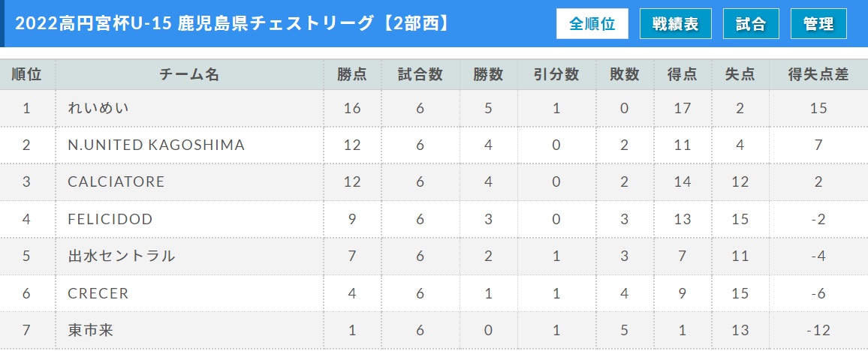Click the 勝点 column header

[x=352, y=74]
